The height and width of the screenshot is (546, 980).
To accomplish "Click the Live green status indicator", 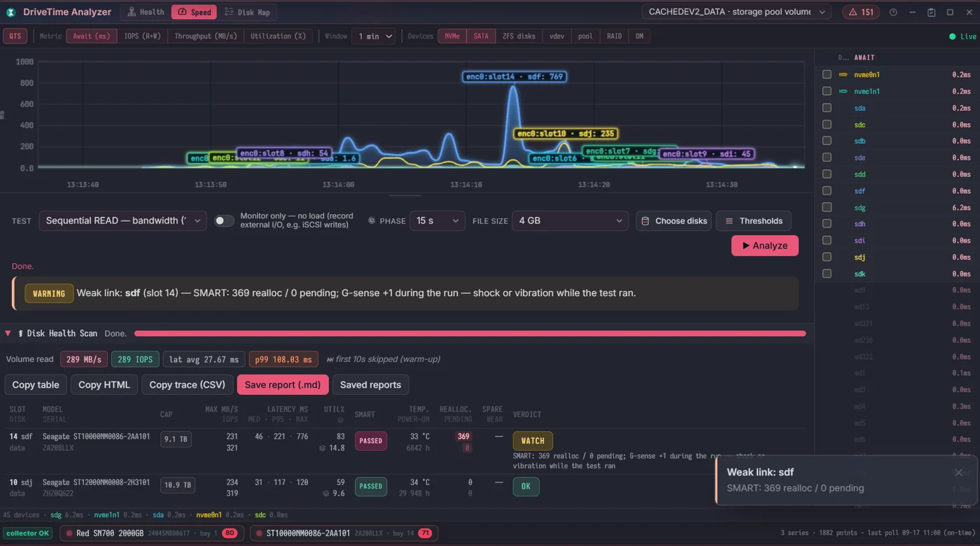I will pyautogui.click(x=962, y=36).
